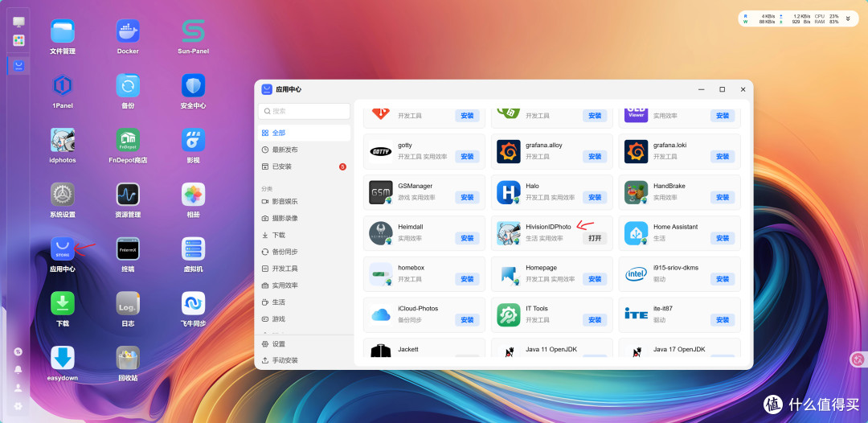
Task: Select the 生活 category in sidebar
Action: point(304,302)
